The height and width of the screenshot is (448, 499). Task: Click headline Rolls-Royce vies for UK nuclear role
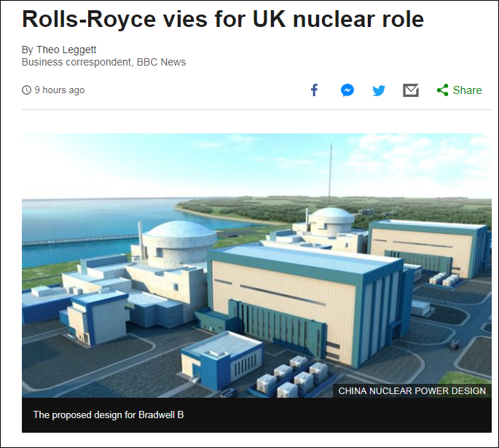click(223, 19)
